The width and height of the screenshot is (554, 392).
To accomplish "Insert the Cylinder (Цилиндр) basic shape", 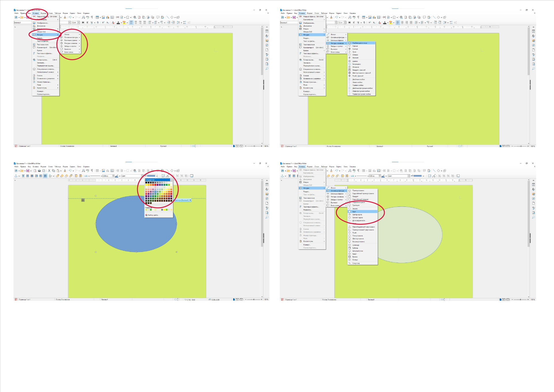I will click(x=355, y=245).
